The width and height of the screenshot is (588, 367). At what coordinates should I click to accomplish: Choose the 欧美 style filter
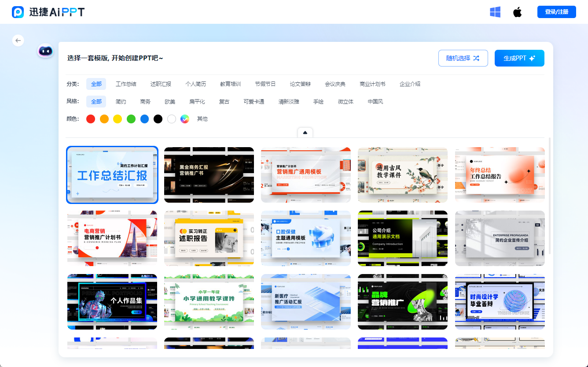point(170,101)
